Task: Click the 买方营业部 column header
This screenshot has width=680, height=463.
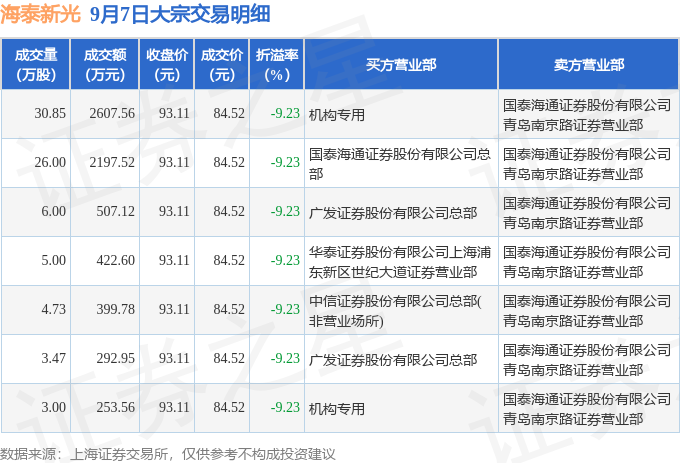Action: click(x=401, y=64)
